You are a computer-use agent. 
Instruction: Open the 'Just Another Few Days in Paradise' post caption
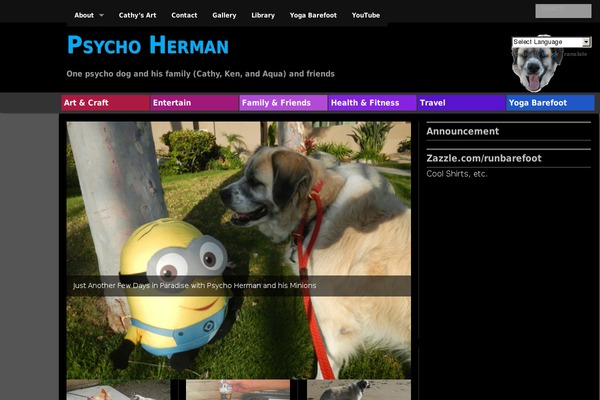(194, 286)
